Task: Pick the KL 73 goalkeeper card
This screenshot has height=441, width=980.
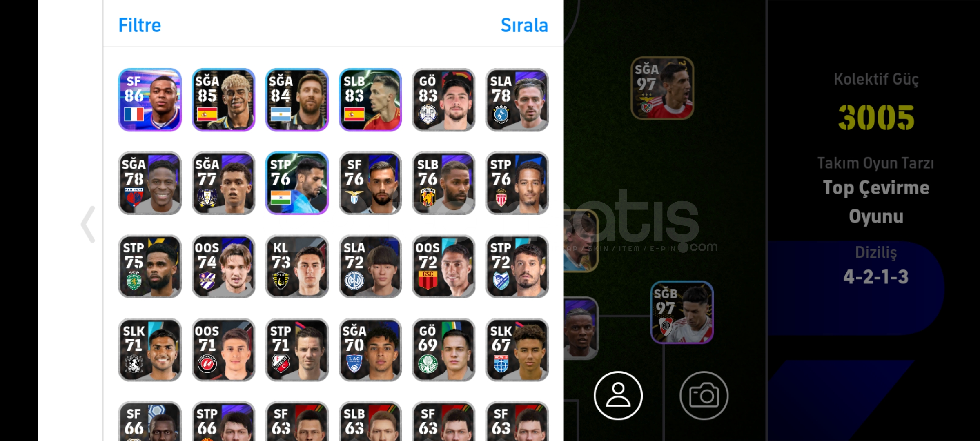Action: point(297,266)
